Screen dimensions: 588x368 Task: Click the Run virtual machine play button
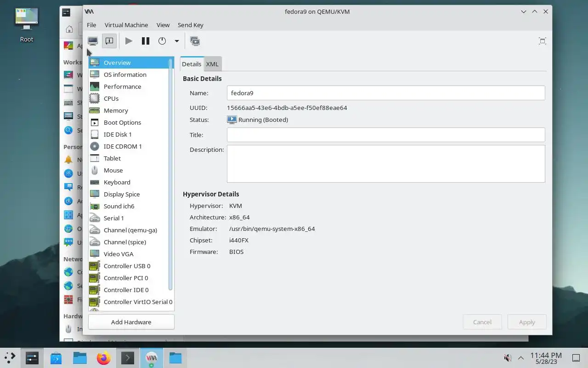click(x=129, y=41)
